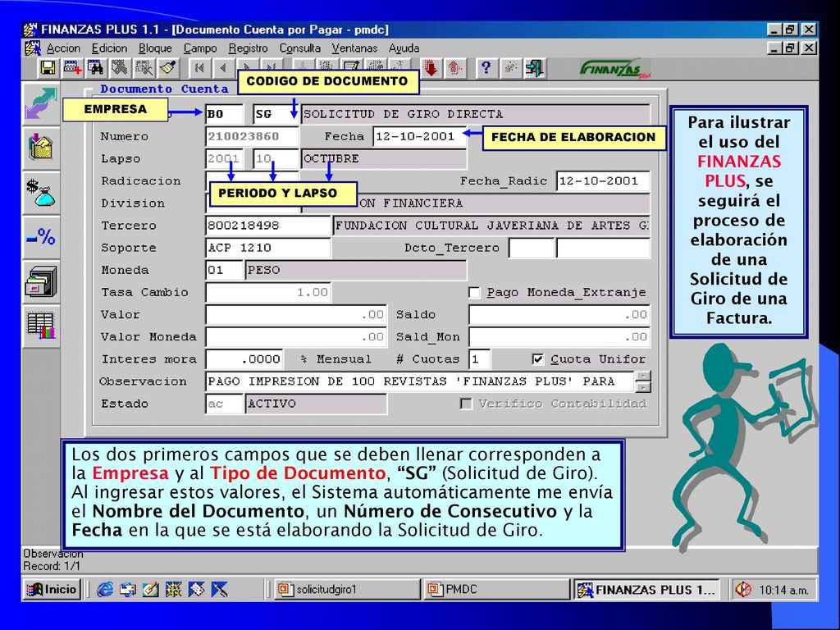840x630 pixels.
Task: Click the Observacion text field
Action: [420, 381]
